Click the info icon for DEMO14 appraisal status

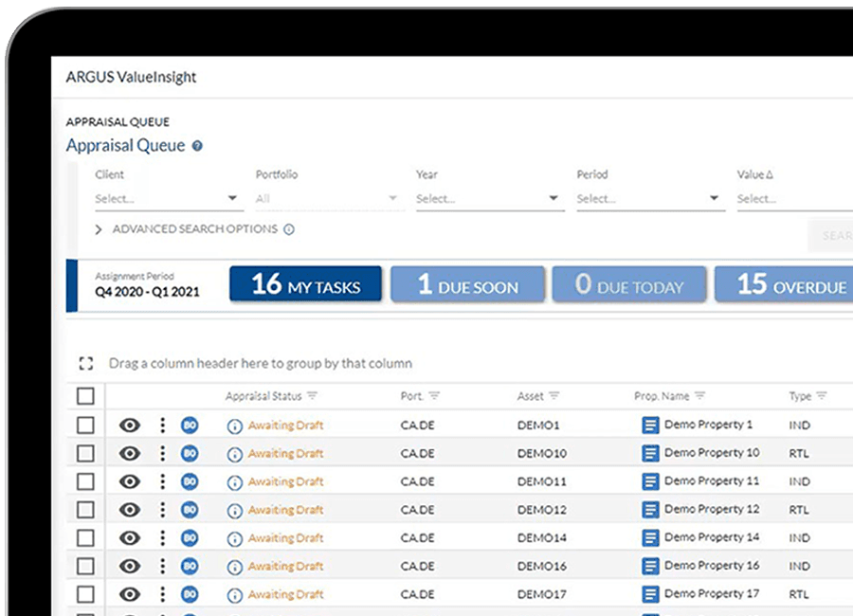coord(235,538)
